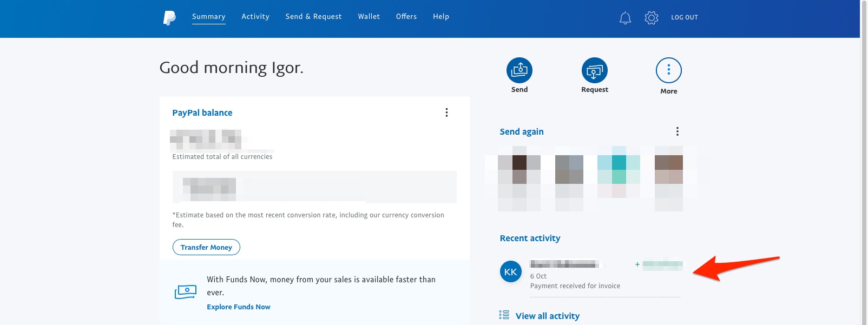Select the first Send again contact thumbnail
The height and width of the screenshot is (325, 868).
click(519, 178)
